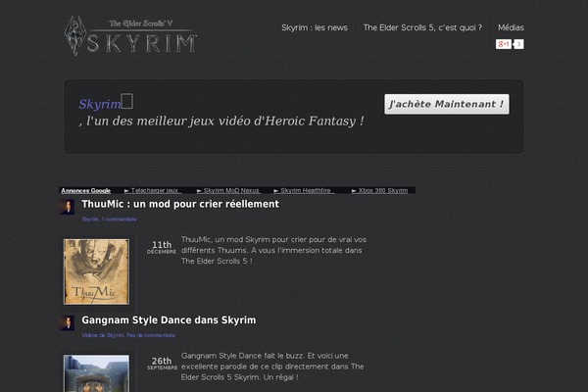Open the 'Xbox 360 Skyrim' ad link
Image resolution: width=588 pixels, height=392 pixels.
[379, 190]
